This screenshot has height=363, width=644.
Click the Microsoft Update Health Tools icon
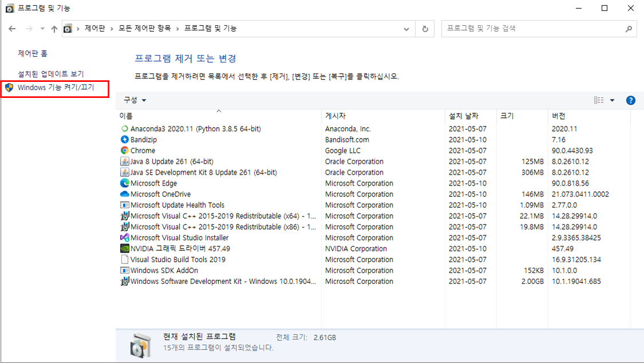(x=124, y=205)
